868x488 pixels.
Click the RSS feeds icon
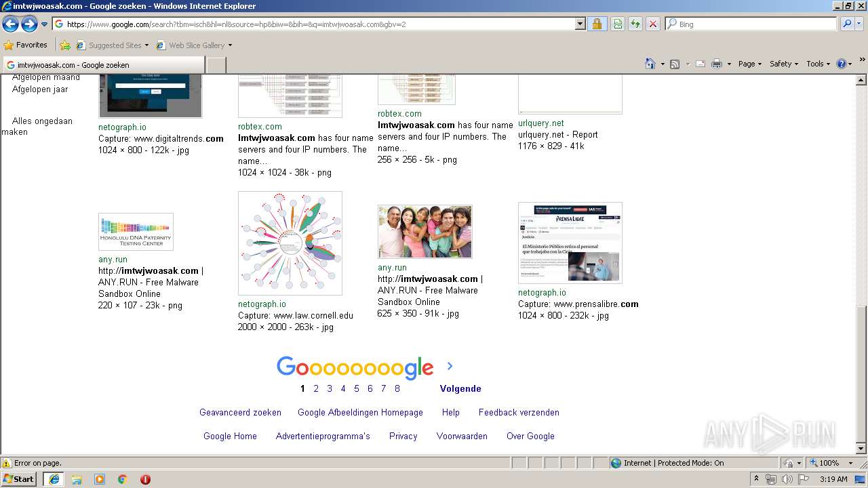(675, 64)
